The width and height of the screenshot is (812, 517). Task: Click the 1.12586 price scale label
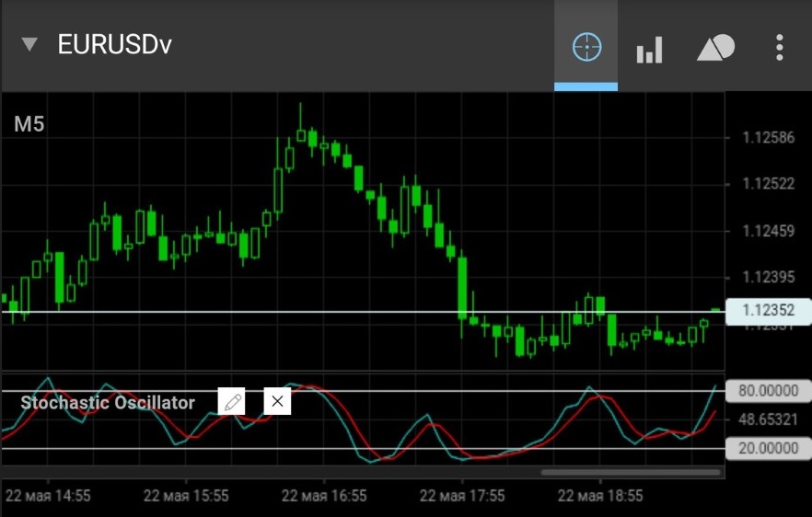(769, 138)
